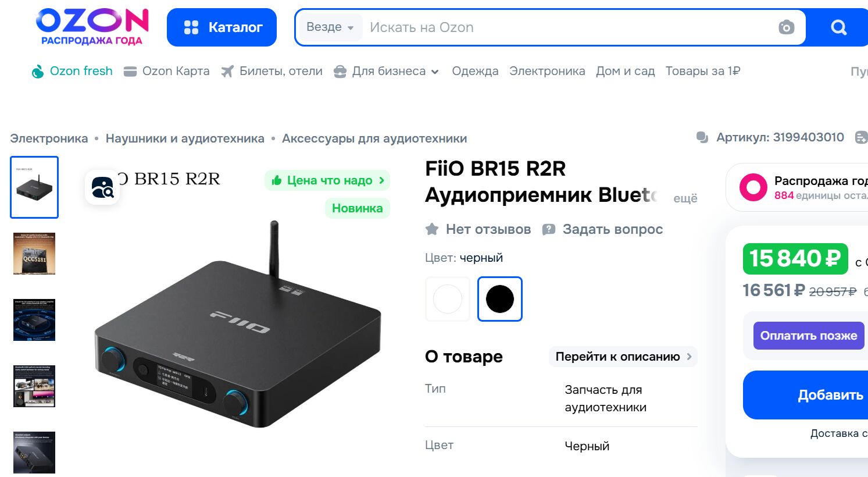This screenshot has height=477, width=868.
Task: Click the Каталог button
Action: 222,27
